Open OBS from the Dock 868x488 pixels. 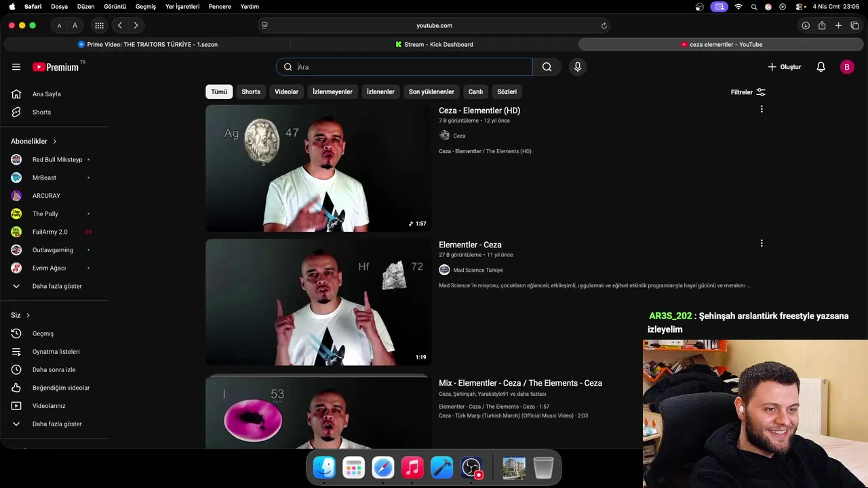pyautogui.click(x=471, y=468)
